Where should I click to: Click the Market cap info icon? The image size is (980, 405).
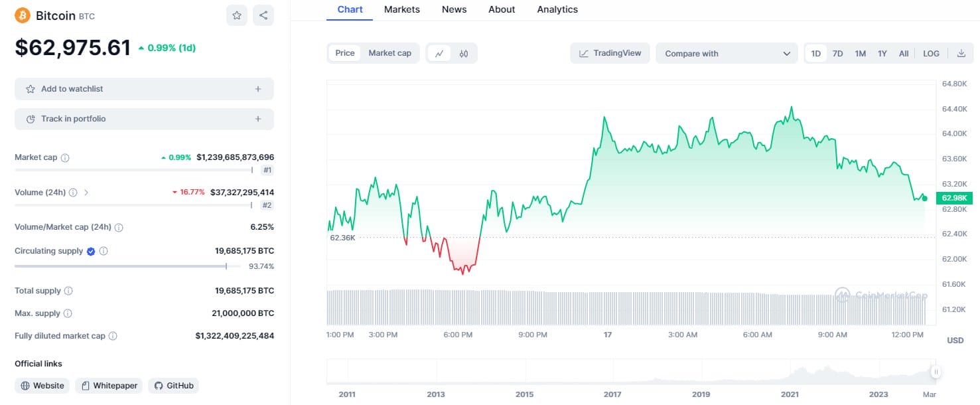pyautogui.click(x=65, y=158)
